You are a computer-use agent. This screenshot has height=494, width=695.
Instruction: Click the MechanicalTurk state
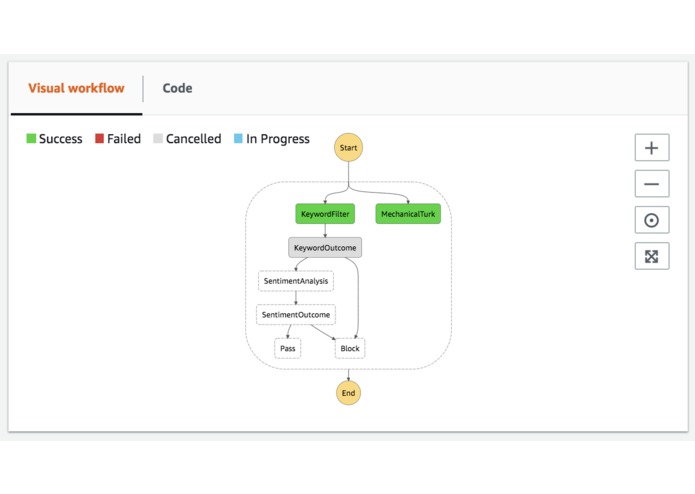pos(408,214)
